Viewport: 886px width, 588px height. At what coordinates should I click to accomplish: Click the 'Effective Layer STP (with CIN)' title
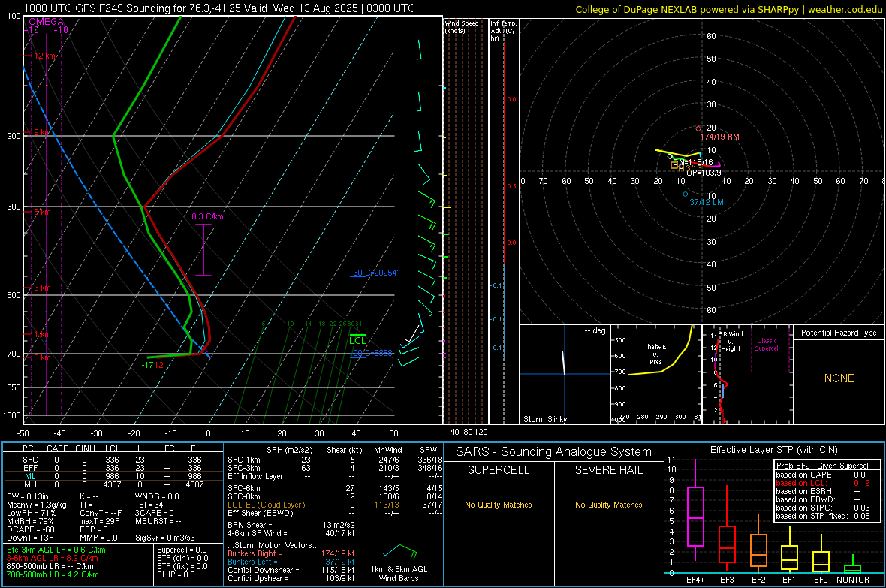(x=773, y=450)
